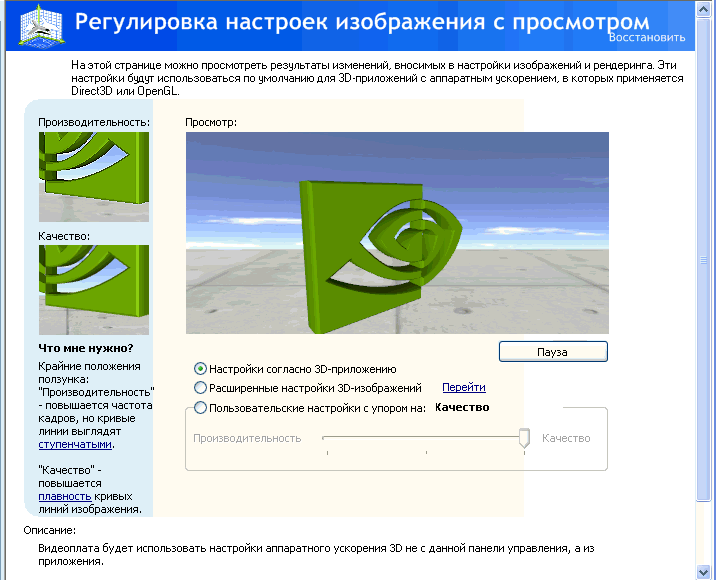Choose 'Расширенные настройки 3D-изображений' option

[201, 388]
